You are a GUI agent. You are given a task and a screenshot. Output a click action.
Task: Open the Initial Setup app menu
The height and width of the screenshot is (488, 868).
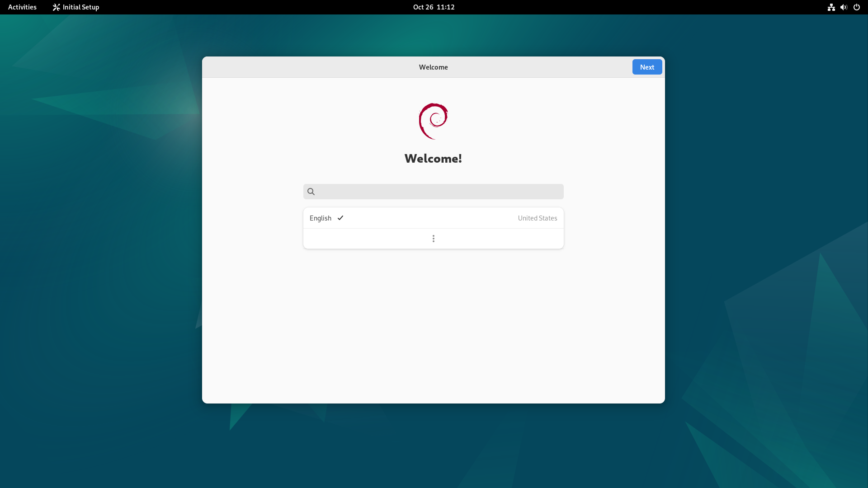pos(75,7)
